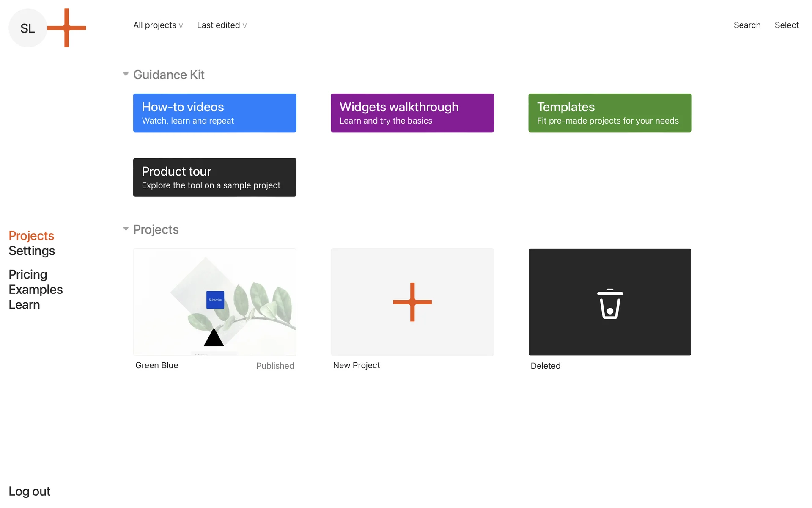812x508 pixels.
Task: Start the Product tour card
Action: pyautogui.click(x=214, y=177)
